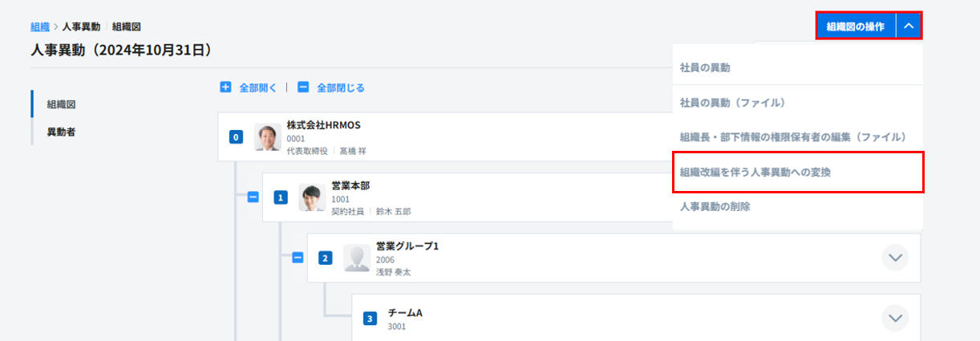Click the level 2 badge on 営業グループ1

325,258
